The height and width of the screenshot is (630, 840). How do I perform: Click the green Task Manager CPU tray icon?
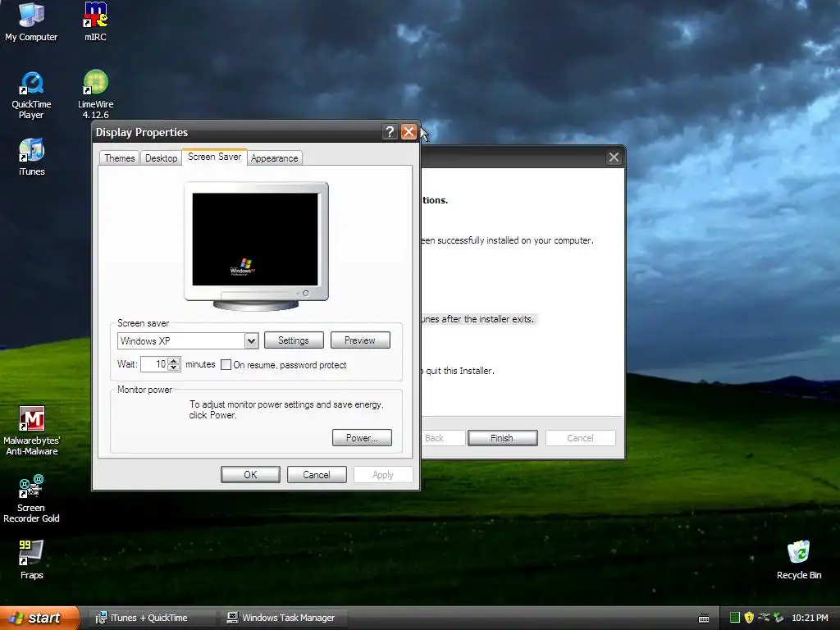point(735,618)
